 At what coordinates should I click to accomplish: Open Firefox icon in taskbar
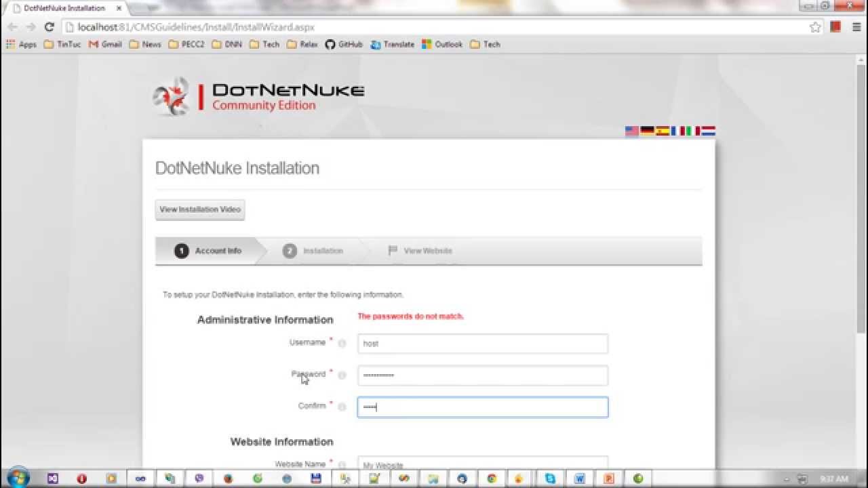(228, 478)
